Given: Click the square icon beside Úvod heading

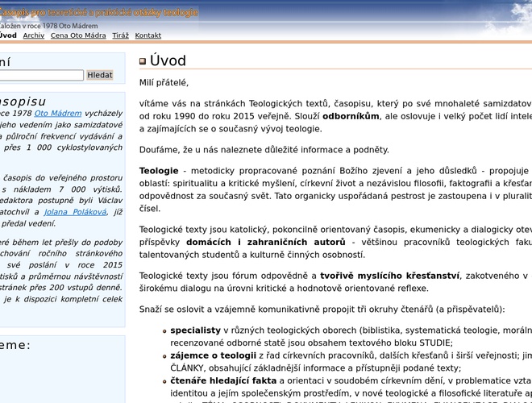Looking at the screenshot, I should pos(143,61).
